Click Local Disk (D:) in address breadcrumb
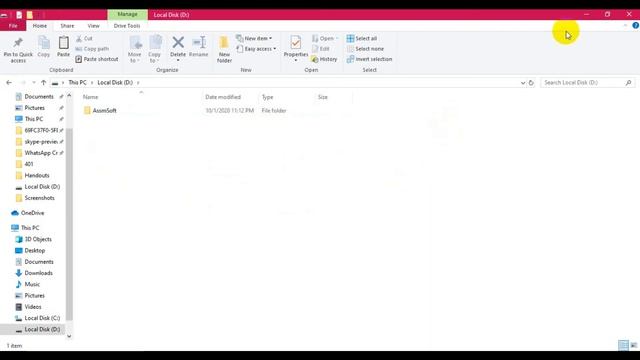Screen dimensions: 640x360 [115, 82]
